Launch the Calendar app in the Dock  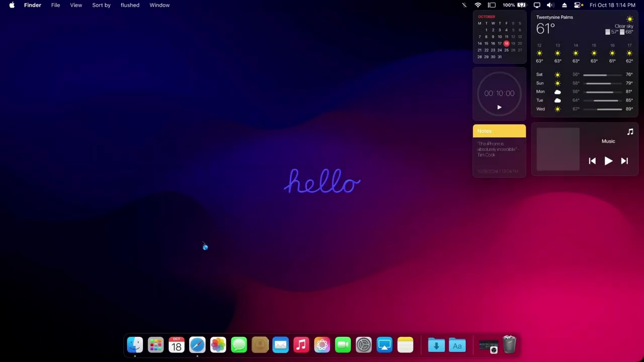177,345
